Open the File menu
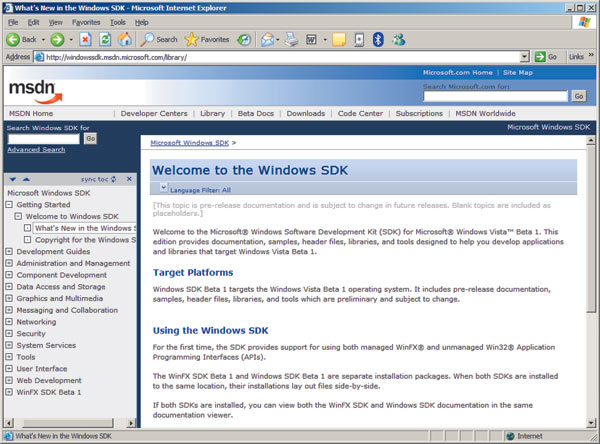600x444 pixels. click(x=13, y=23)
